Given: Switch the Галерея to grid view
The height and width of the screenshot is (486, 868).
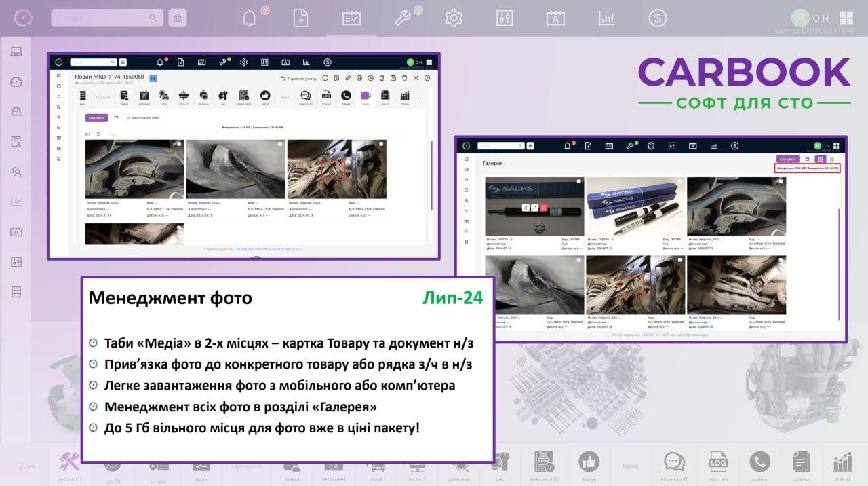Looking at the screenshot, I should click(x=819, y=159).
